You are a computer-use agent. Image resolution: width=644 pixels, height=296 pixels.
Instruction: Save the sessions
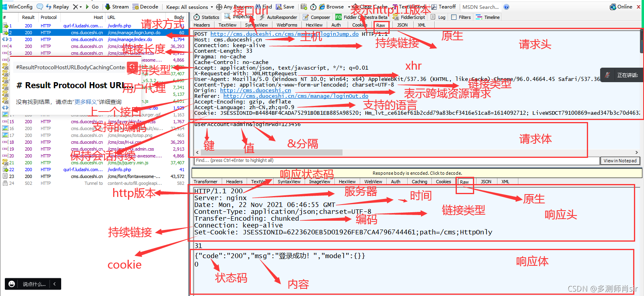(285, 7)
